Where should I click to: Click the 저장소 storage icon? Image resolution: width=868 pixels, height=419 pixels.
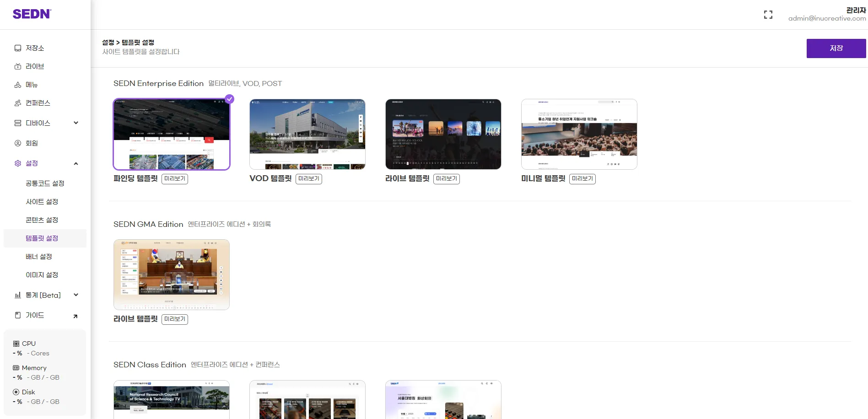(18, 48)
